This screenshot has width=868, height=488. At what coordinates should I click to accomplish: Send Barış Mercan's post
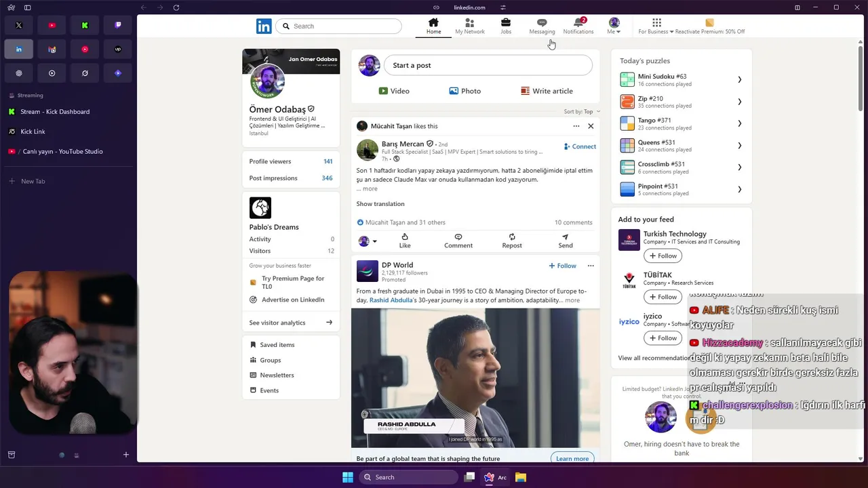(x=566, y=241)
